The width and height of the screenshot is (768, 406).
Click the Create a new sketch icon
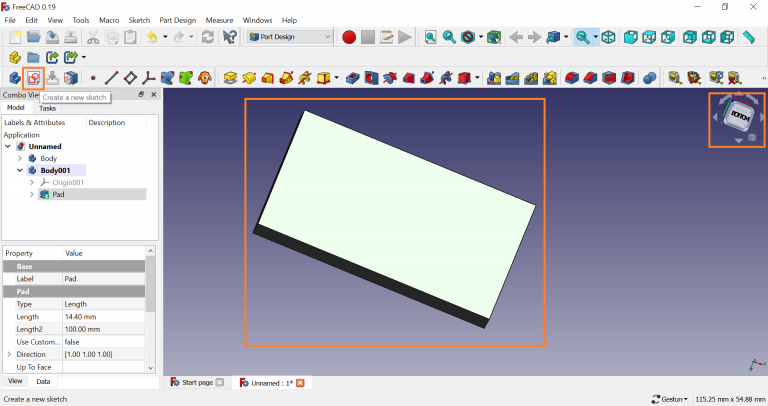pyautogui.click(x=34, y=77)
